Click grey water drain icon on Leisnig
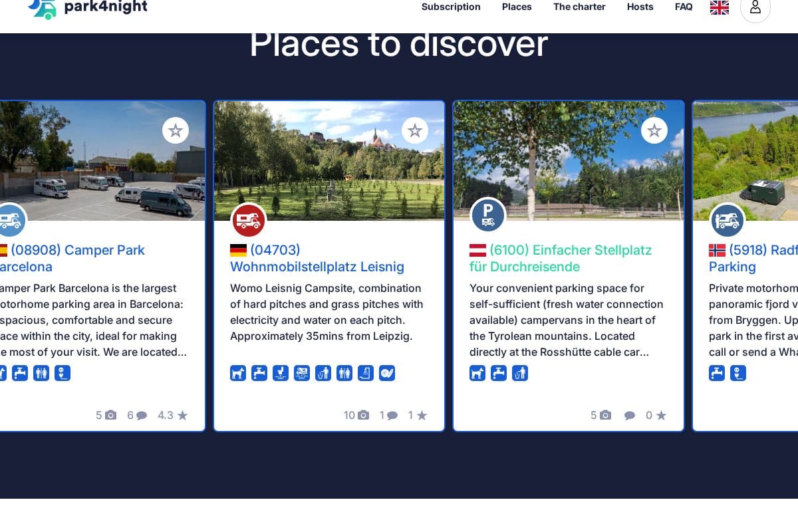The width and height of the screenshot is (798, 532). coord(302,373)
